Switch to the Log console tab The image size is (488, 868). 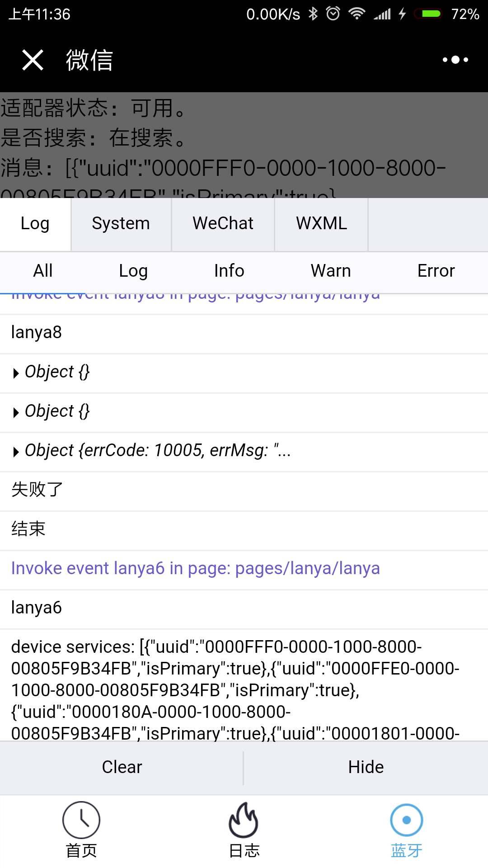click(x=35, y=224)
